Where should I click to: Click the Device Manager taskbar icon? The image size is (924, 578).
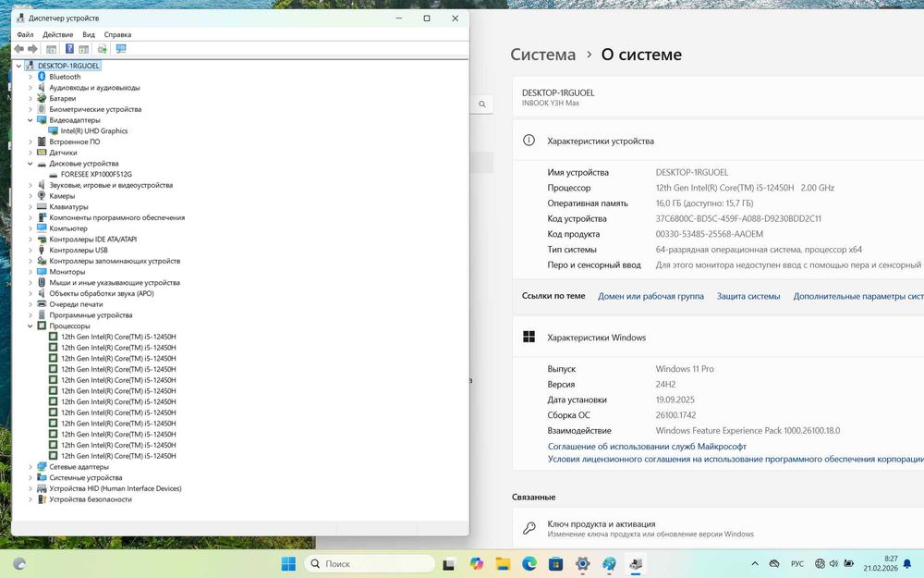[x=636, y=564]
